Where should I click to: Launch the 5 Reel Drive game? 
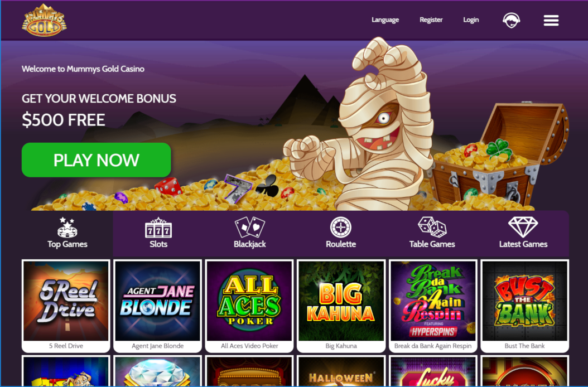pos(66,306)
